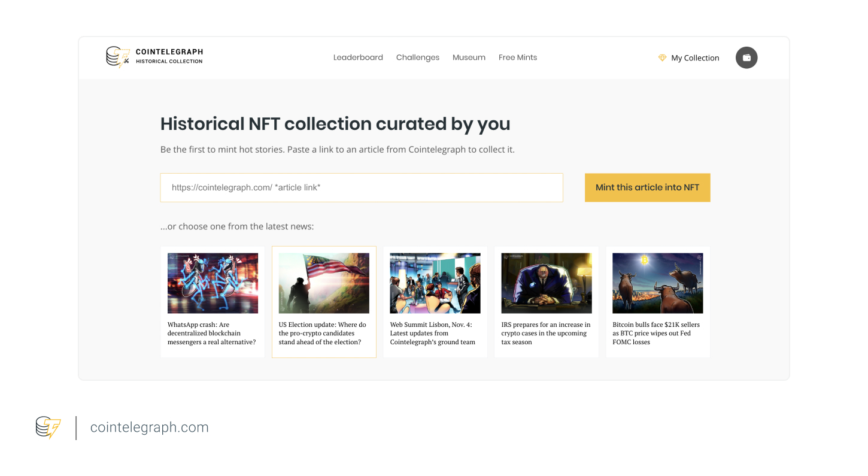Open WhatsApp crash article headline
The height and width of the screenshot is (476, 868).
coord(212,333)
